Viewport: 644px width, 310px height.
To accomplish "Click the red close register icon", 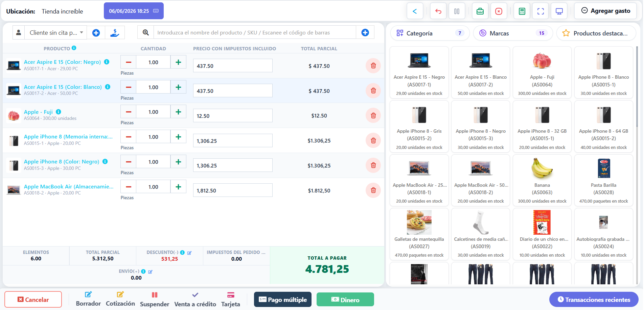I will tap(499, 11).
